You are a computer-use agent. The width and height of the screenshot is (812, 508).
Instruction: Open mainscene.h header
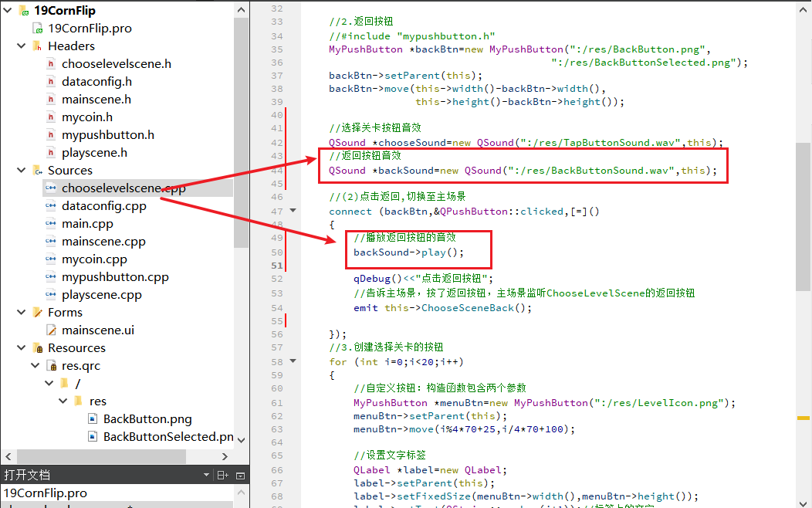pyautogui.click(x=96, y=99)
